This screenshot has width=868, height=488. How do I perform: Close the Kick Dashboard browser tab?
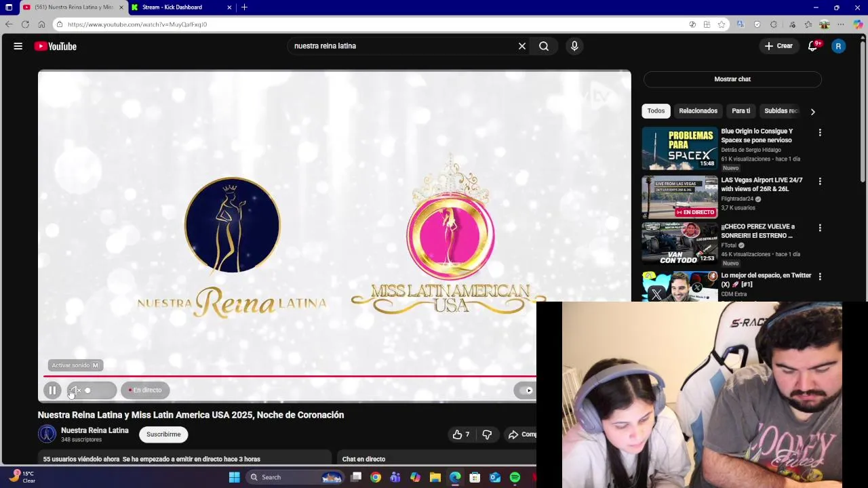click(x=229, y=7)
